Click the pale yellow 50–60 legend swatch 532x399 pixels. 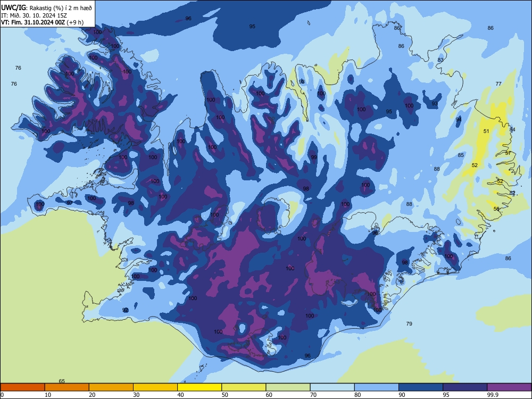tap(244, 387)
